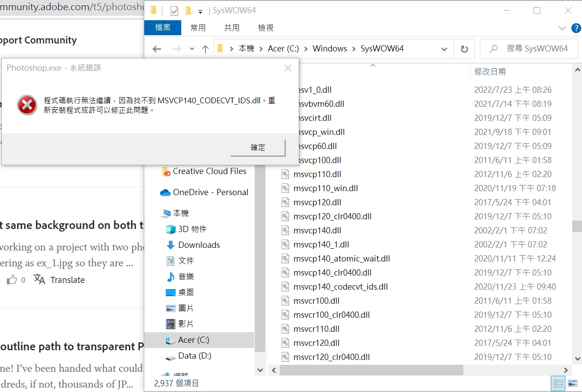Open the 檔案 tab in Explorer ribbon
582x392 pixels.
(x=163, y=28)
